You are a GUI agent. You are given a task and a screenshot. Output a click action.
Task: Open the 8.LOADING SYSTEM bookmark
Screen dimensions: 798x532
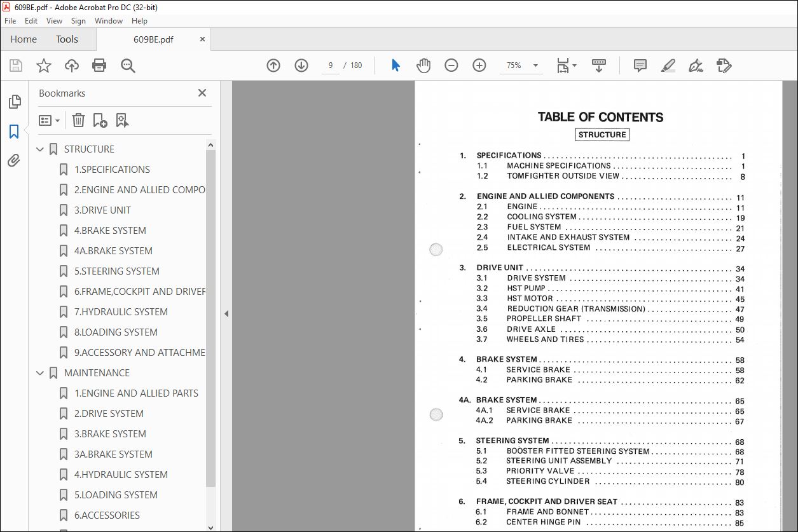116,332
